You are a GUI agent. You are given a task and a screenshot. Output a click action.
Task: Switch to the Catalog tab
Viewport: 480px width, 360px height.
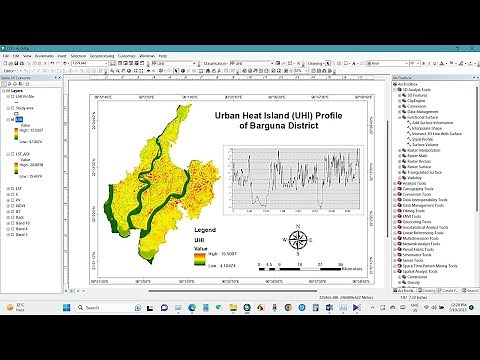[x=427, y=291]
